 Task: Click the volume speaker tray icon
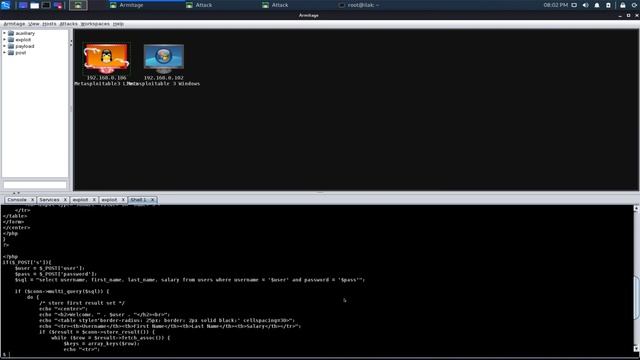click(585, 5)
